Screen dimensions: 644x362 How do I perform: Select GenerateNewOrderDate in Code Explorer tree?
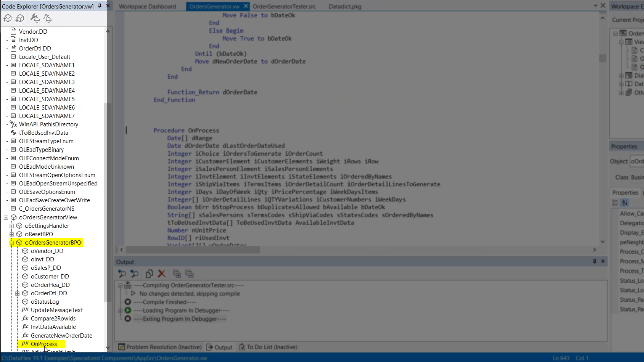61,335
